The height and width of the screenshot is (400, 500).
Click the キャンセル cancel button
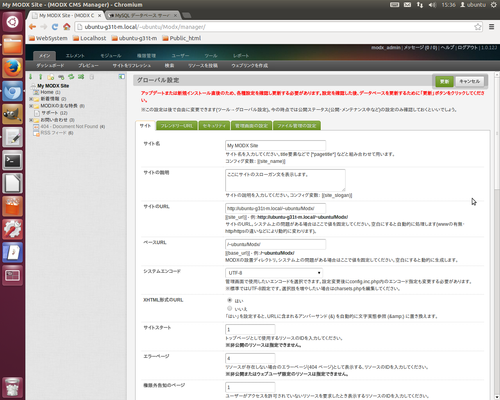pyautogui.click(x=470, y=81)
